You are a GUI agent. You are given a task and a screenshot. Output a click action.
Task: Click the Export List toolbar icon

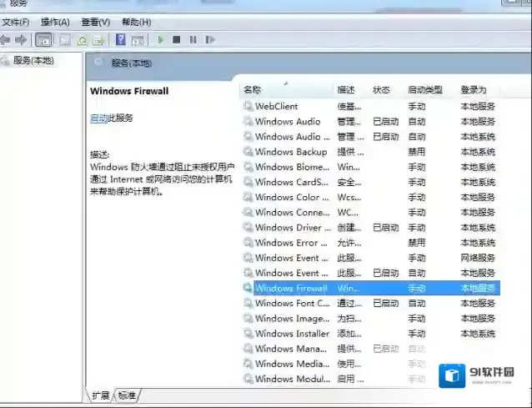pos(98,39)
